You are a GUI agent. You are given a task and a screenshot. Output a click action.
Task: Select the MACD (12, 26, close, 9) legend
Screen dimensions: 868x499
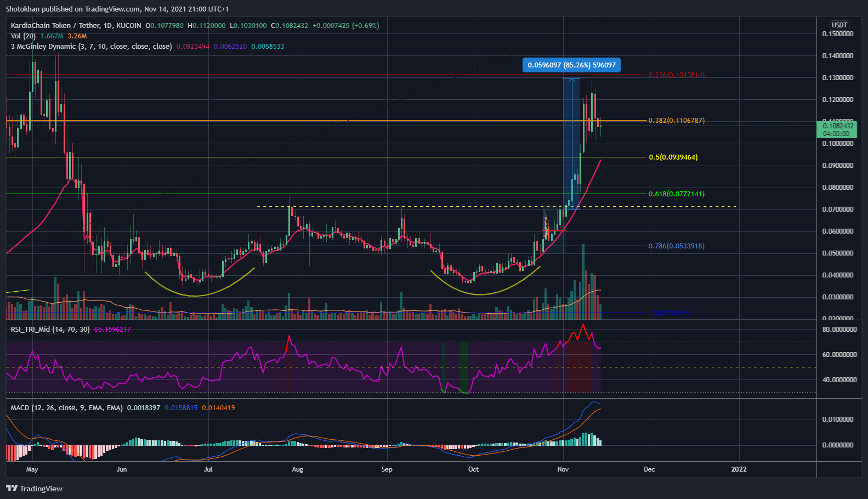pyautogui.click(x=67, y=408)
